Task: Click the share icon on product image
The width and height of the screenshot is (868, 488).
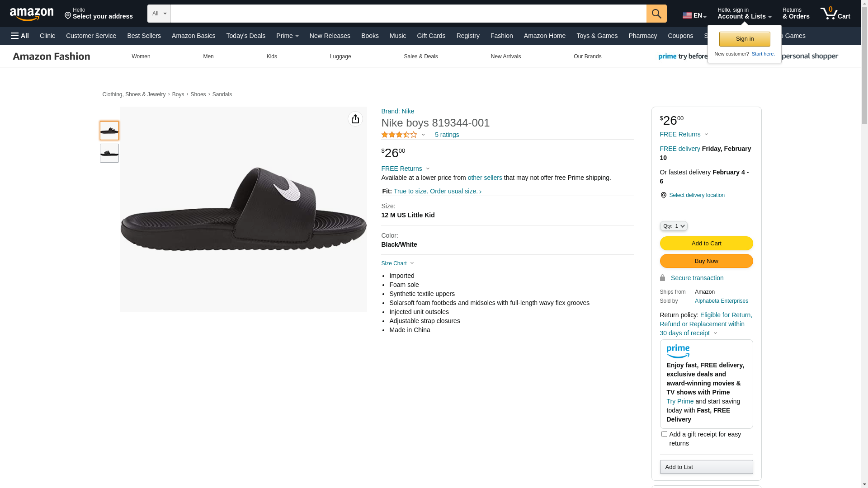Action: (355, 119)
